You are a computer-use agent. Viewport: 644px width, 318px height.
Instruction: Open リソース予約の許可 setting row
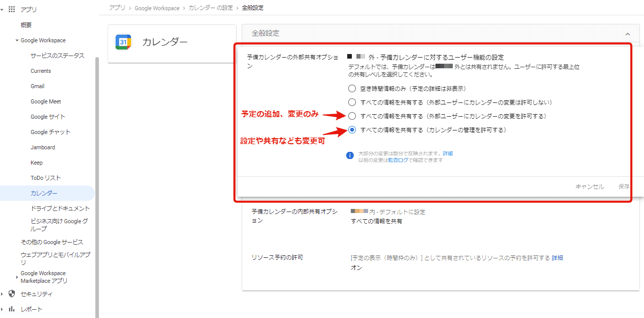[441, 262]
